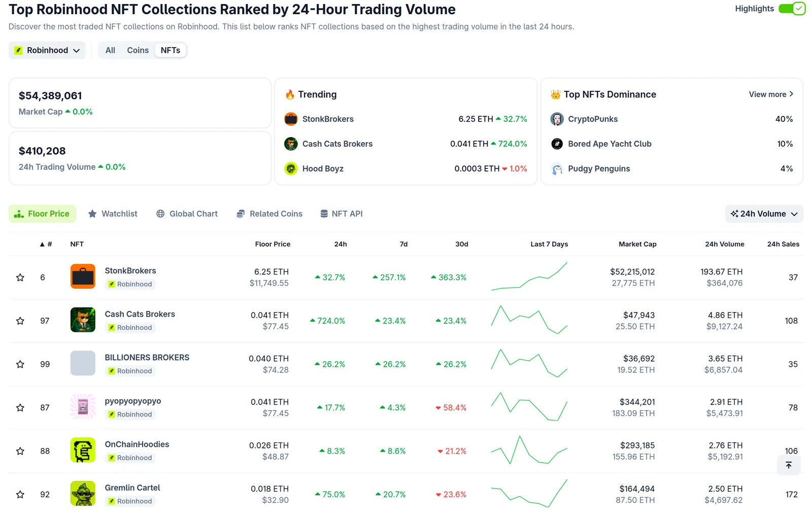Click the Robinhood tag under Cash Cats Brokers

[130, 328]
